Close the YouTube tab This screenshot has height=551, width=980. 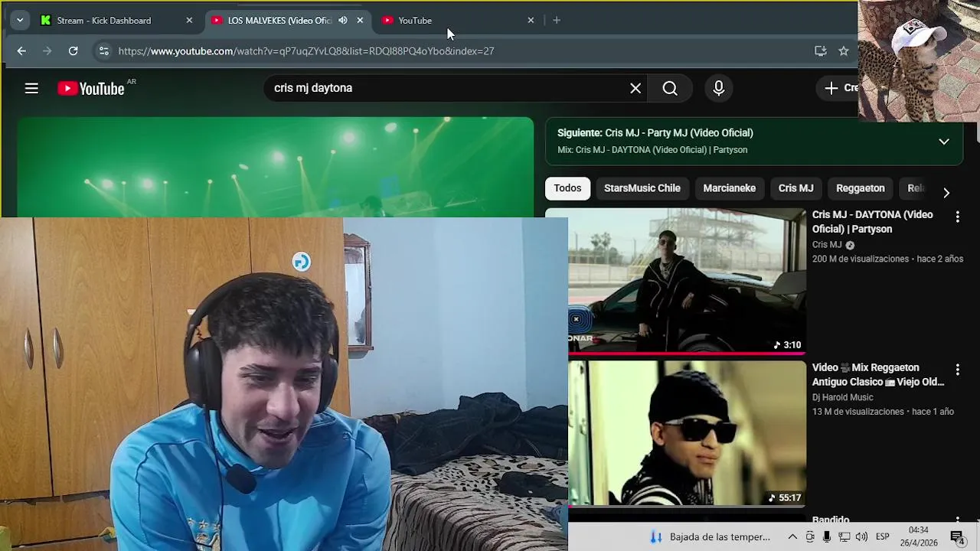pyautogui.click(x=531, y=20)
